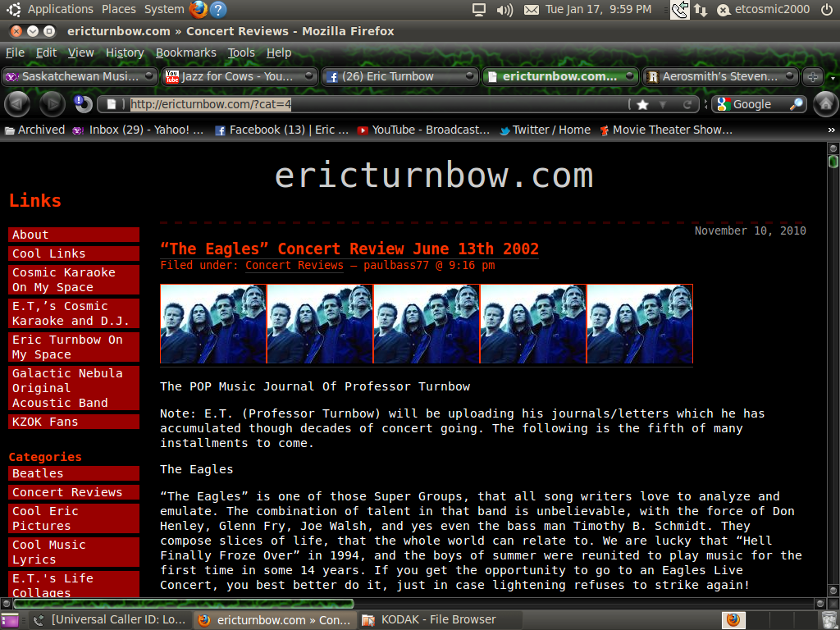Open the volume control in the top panel

(x=504, y=10)
